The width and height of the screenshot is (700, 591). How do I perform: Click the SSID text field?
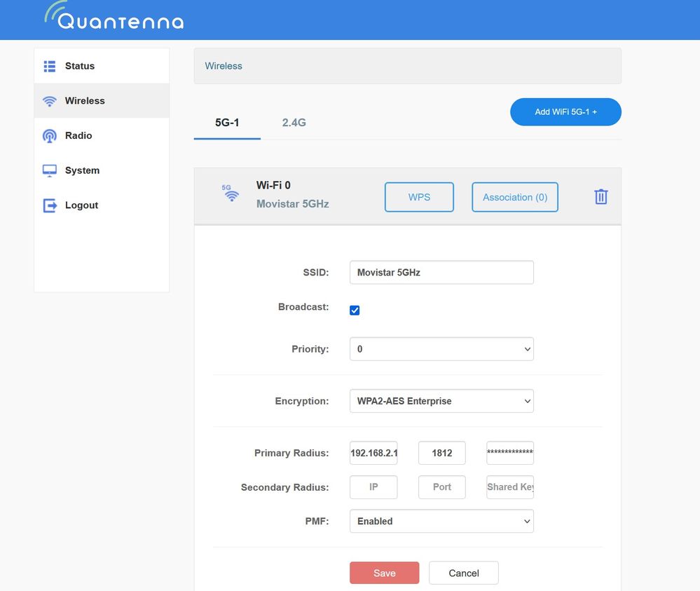point(441,272)
